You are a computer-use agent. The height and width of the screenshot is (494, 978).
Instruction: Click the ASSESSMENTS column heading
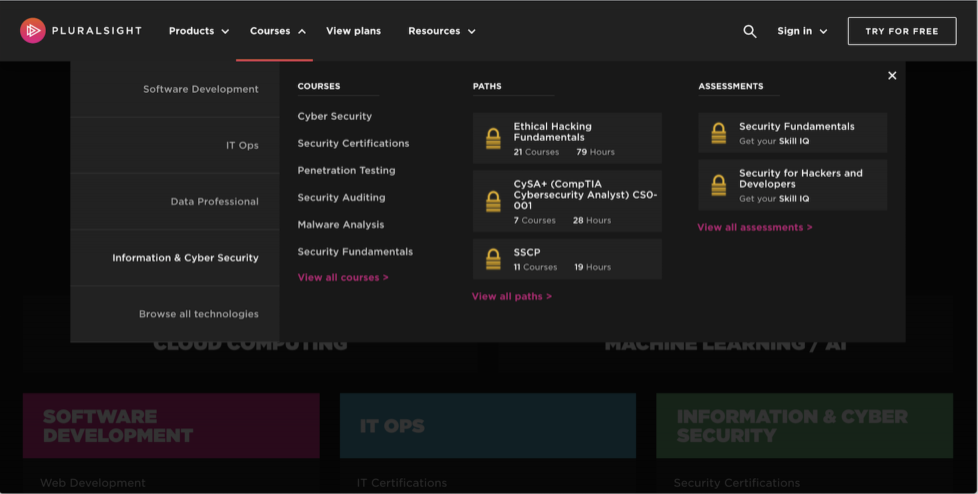click(x=730, y=86)
